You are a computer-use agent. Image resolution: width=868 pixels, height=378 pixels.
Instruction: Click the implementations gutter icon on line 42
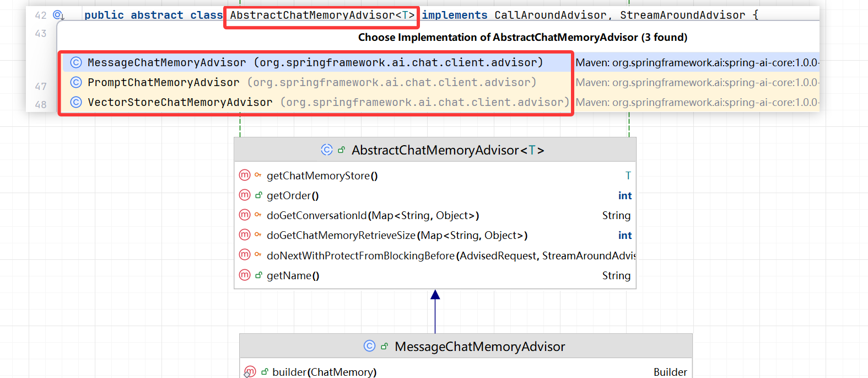58,15
